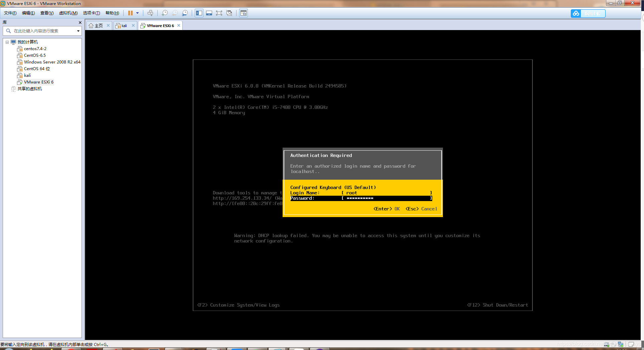This screenshot has width=644, height=350.
Task: Click the http://169.254.133.34/ address text
Action: tap(242, 198)
